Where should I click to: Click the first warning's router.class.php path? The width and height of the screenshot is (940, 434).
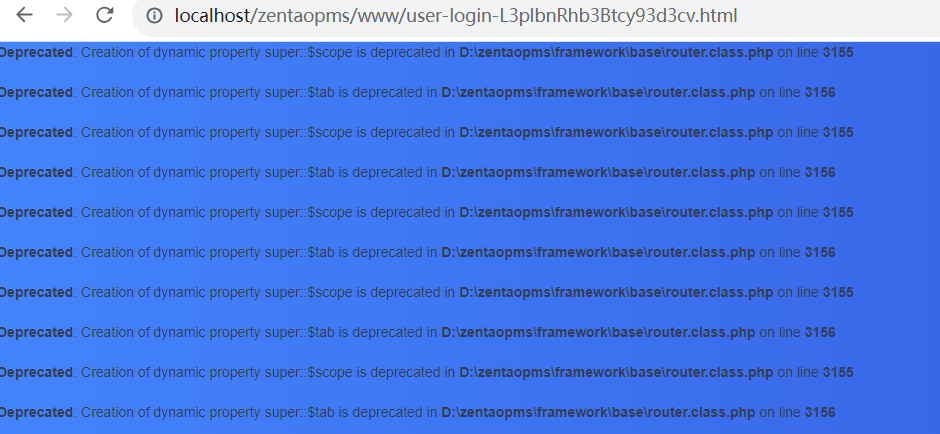[615, 52]
